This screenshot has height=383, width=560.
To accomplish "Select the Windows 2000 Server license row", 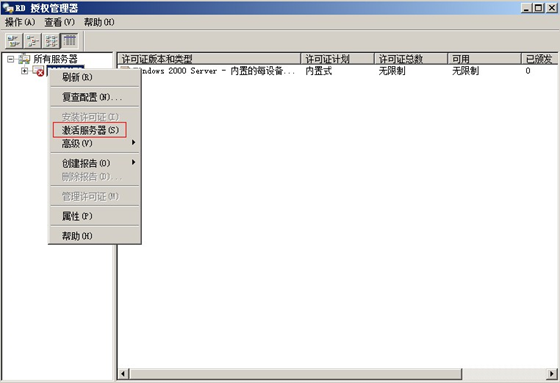I will click(338, 71).
